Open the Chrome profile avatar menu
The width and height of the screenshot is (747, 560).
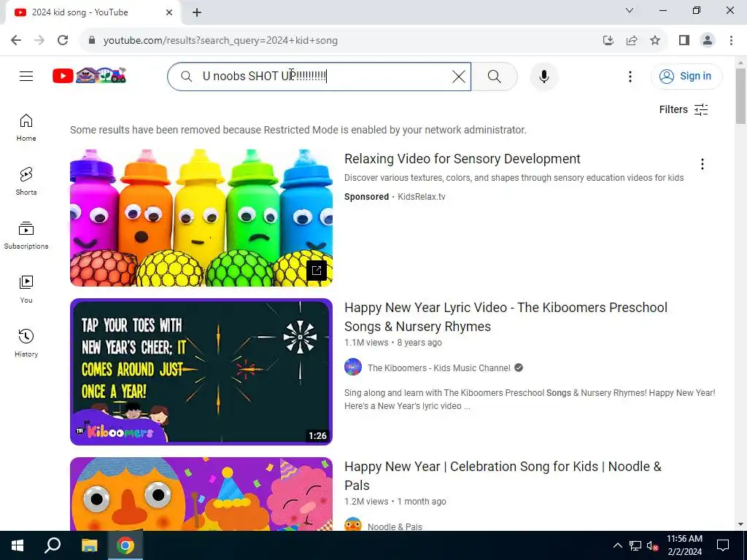(708, 41)
